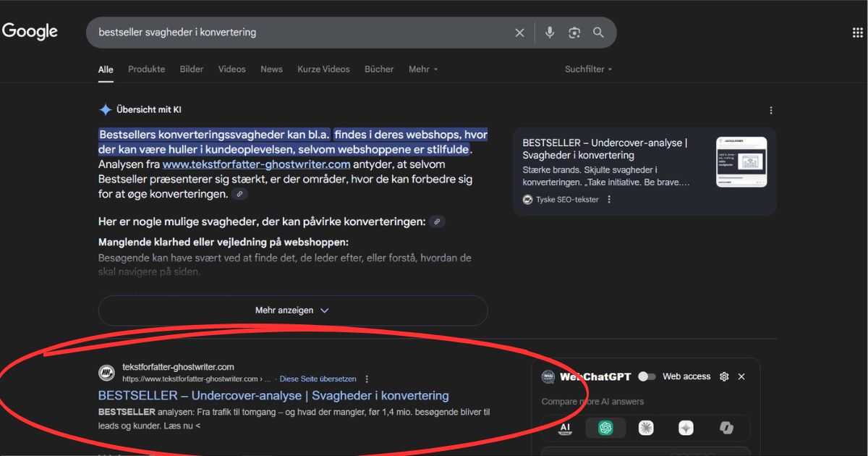Image resolution: width=868 pixels, height=456 pixels.
Task: Click the 'Übersicht mit KI' heading
Action: tap(148, 110)
